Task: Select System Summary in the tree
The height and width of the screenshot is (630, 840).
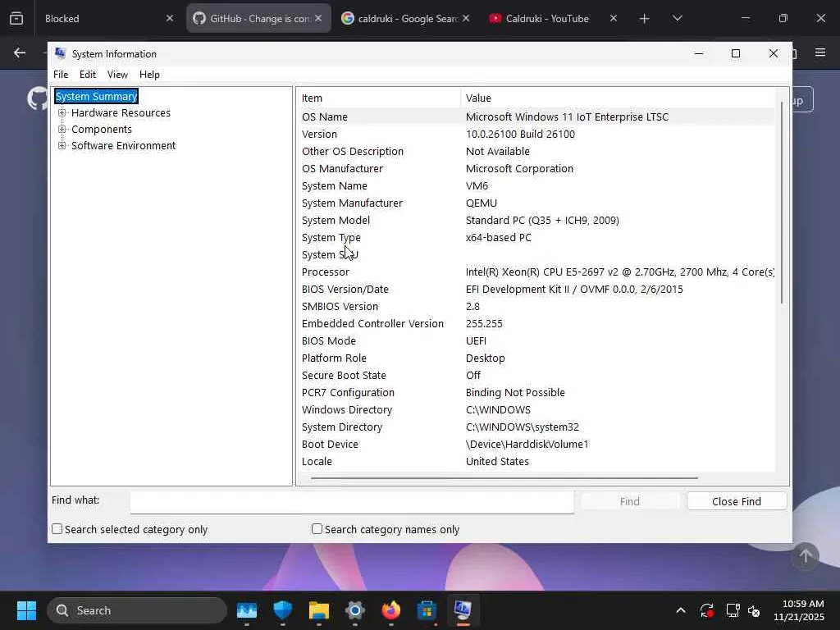Action: [x=97, y=97]
